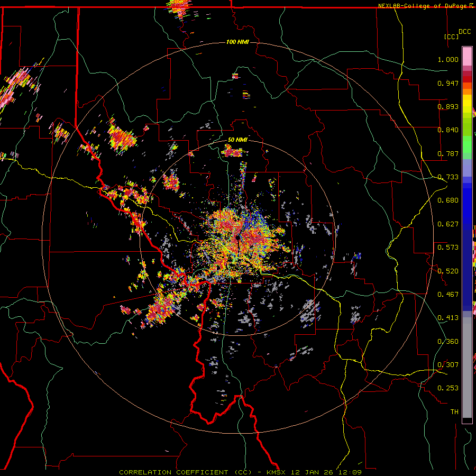Click the 0.360 scale value
This screenshot has width=476, height=476.
pyautogui.click(x=448, y=342)
